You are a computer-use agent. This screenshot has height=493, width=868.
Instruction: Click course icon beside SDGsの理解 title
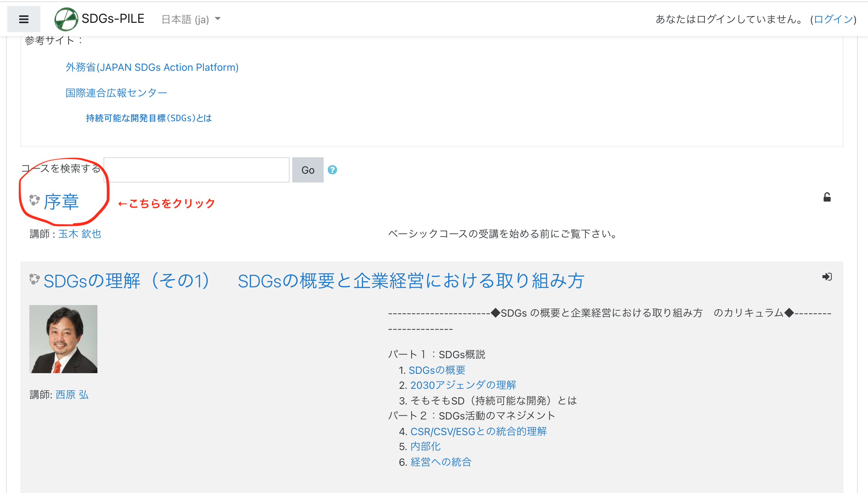(34, 279)
